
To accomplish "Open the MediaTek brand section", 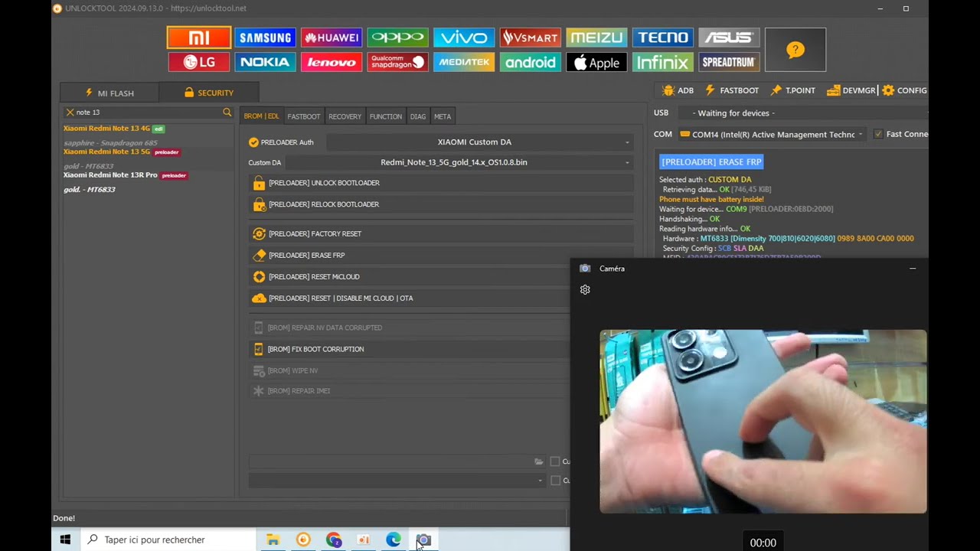I will 464,62.
